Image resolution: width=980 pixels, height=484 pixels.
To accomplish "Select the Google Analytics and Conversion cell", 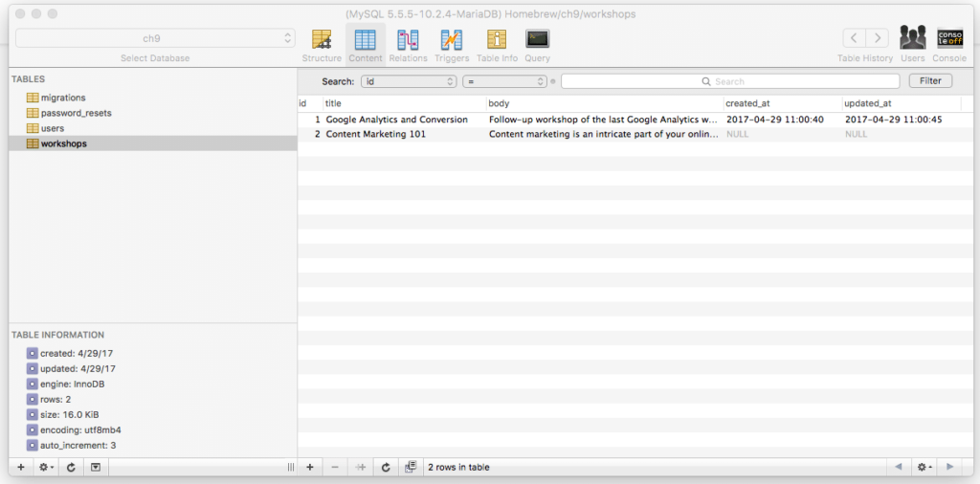I will pos(397,120).
